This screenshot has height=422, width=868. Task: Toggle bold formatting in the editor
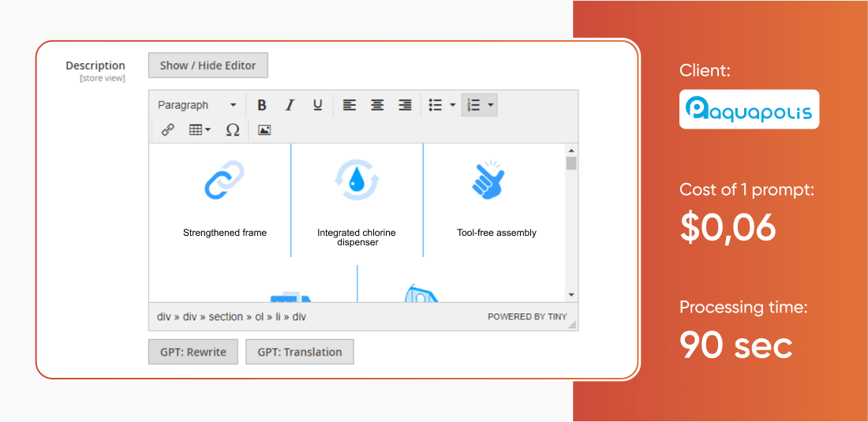262,105
